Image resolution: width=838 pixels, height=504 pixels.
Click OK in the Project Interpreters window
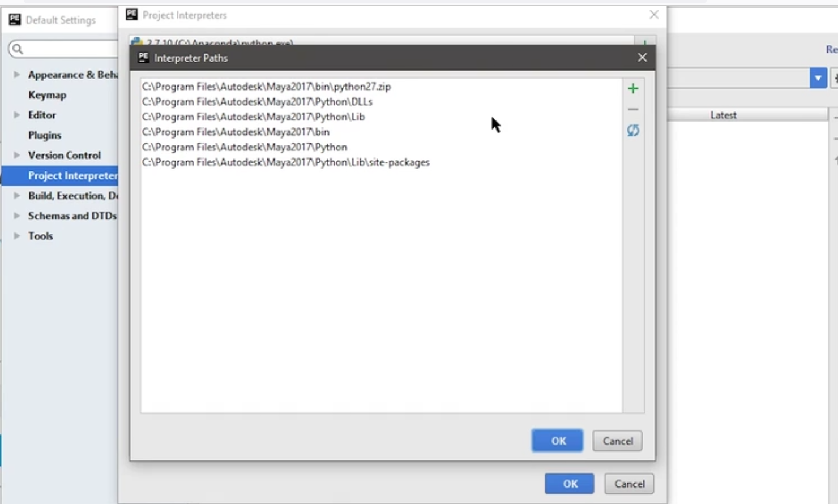click(x=570, y=484)
